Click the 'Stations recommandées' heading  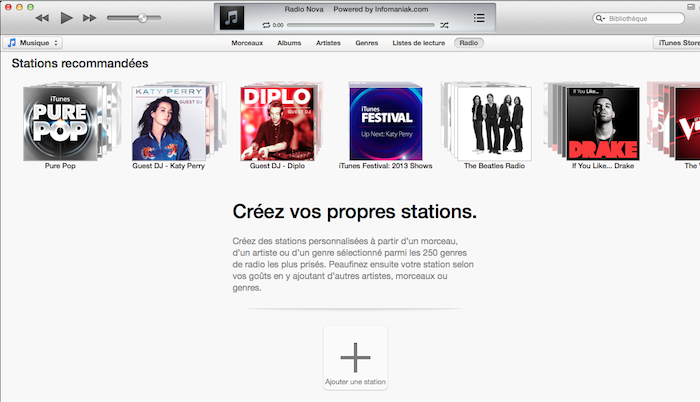pos(80,63)
